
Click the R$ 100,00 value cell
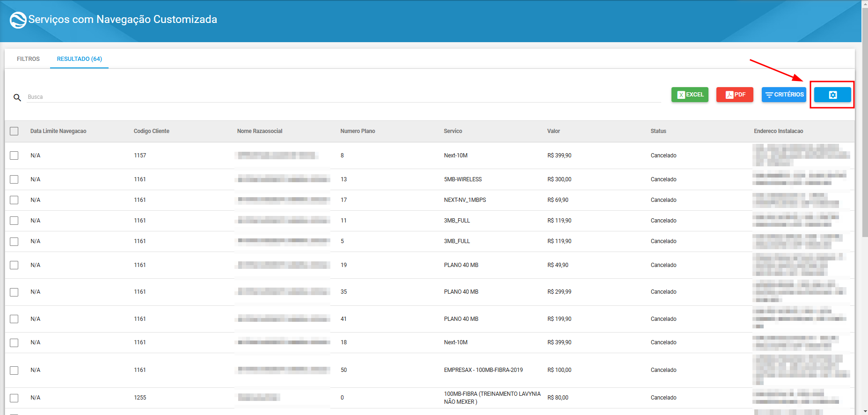pyautogui.click(x=559, y=370)
